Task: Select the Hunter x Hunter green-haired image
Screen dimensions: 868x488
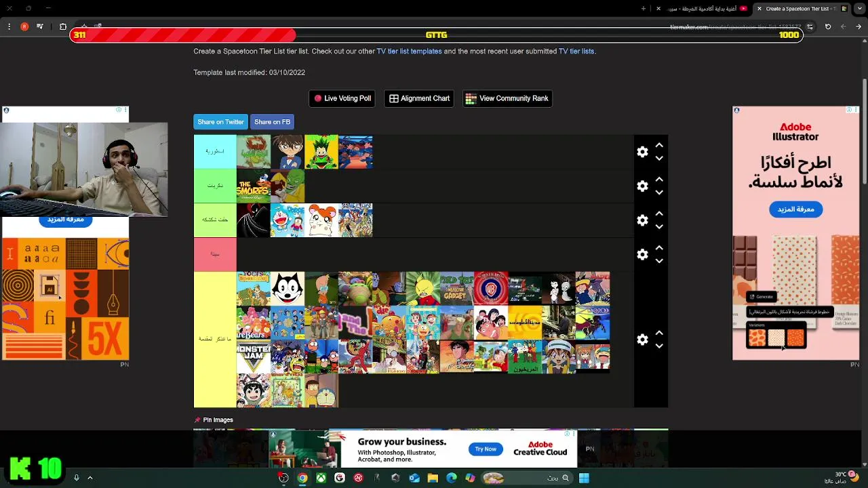Action: click(x=321, y=152)
